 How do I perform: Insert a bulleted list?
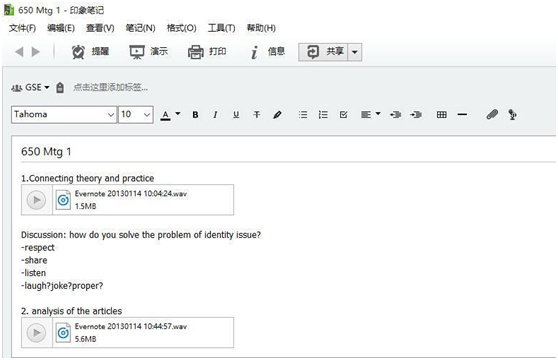303,115
